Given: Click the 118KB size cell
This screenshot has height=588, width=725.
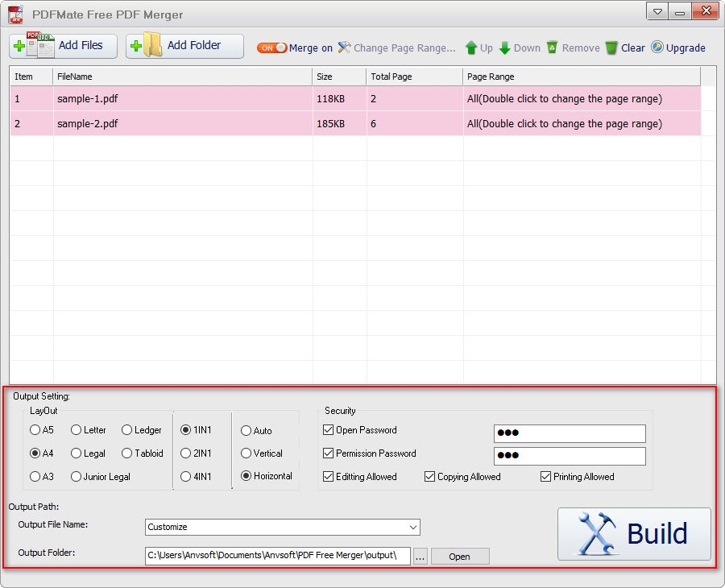Looking at the screenshot, I should click(339, 98).
